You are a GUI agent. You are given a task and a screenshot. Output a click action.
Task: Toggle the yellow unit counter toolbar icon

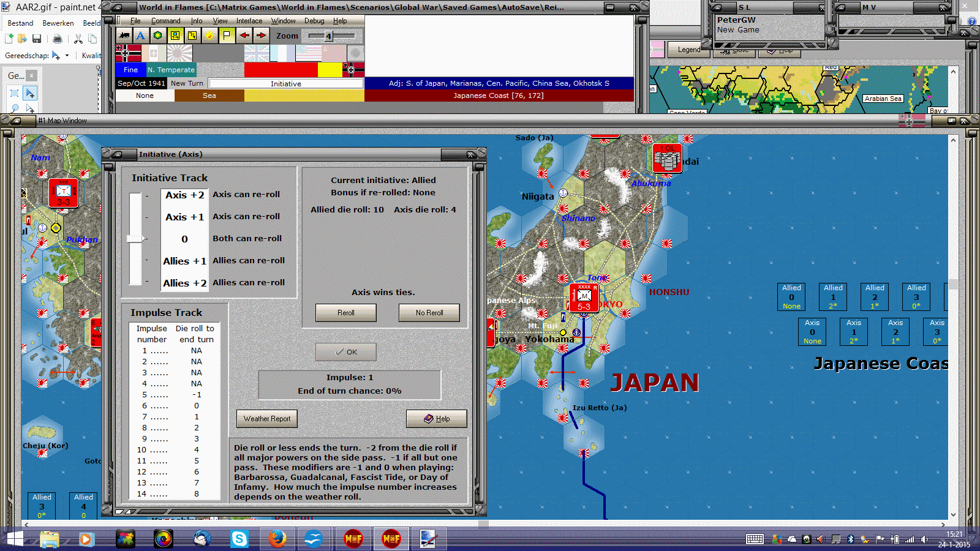175,36
